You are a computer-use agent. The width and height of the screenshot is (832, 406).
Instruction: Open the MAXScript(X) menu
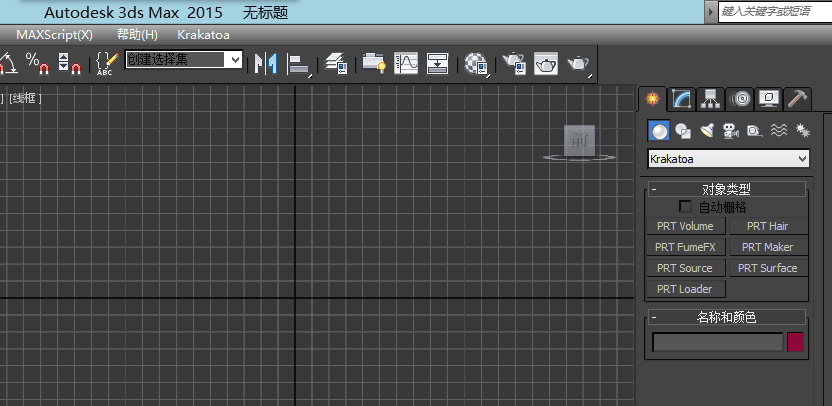[x=55, y=35]
